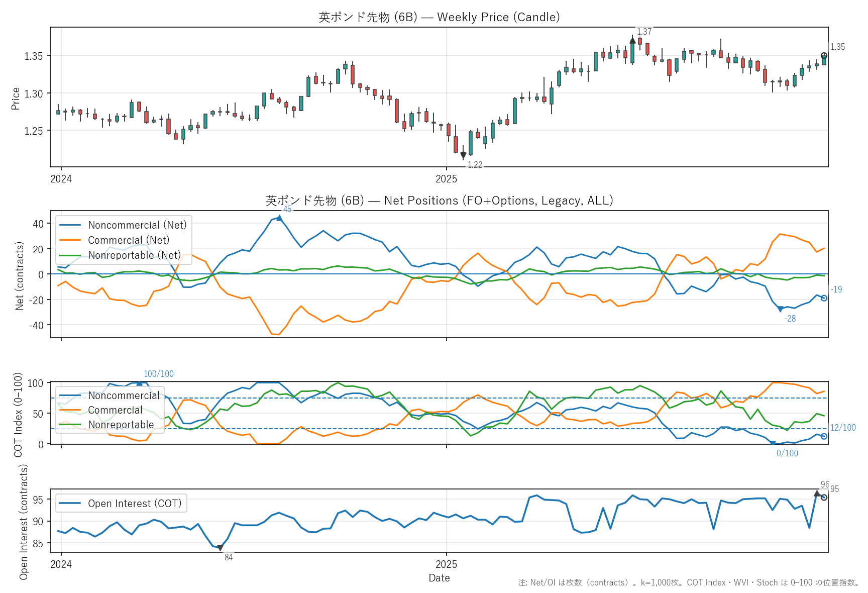Image resolution: width=868 pixels, height=593 pixels.
Task: Click the COT index 100/100 peak marker
Action: [139, 383]
